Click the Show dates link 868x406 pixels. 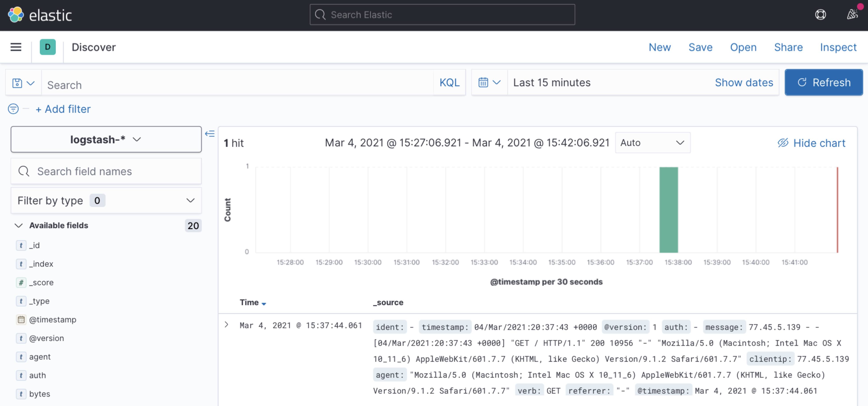[744, 82]
